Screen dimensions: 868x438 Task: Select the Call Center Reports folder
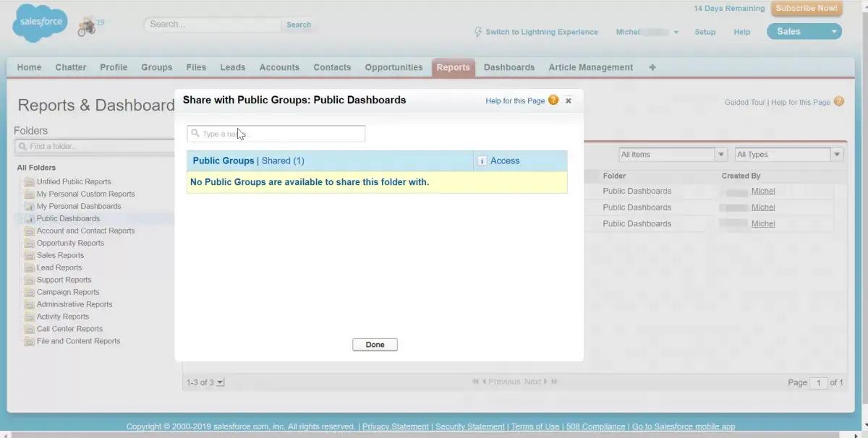pos(70,330)
